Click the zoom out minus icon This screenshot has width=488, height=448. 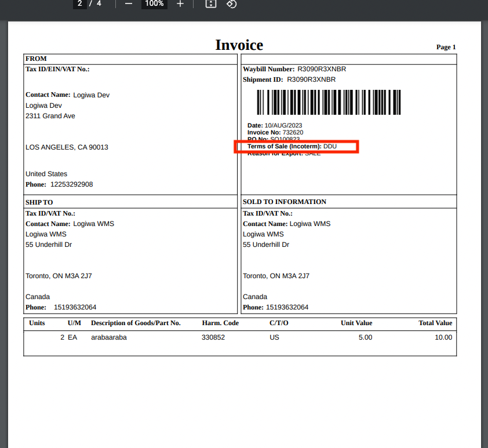click(x=128, y=4)
